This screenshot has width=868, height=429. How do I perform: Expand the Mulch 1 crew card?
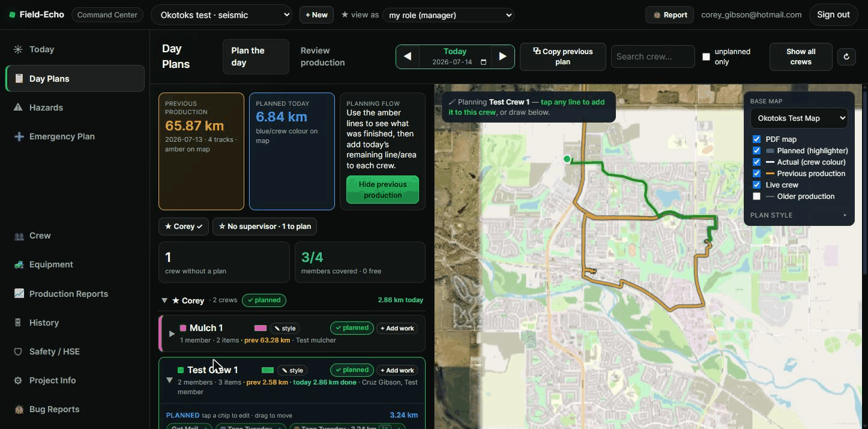point(172,333)
